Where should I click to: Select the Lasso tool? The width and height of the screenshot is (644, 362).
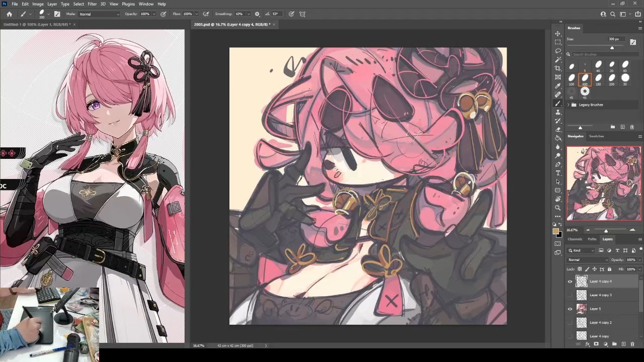click(x=558, y=51)
